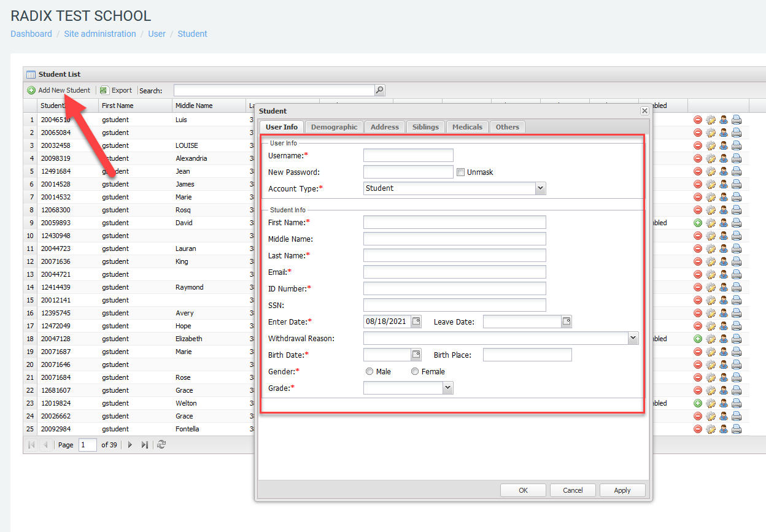Click the search magnifier icon in Student List
The image size is (766, 532).
[x=379, y=90]
